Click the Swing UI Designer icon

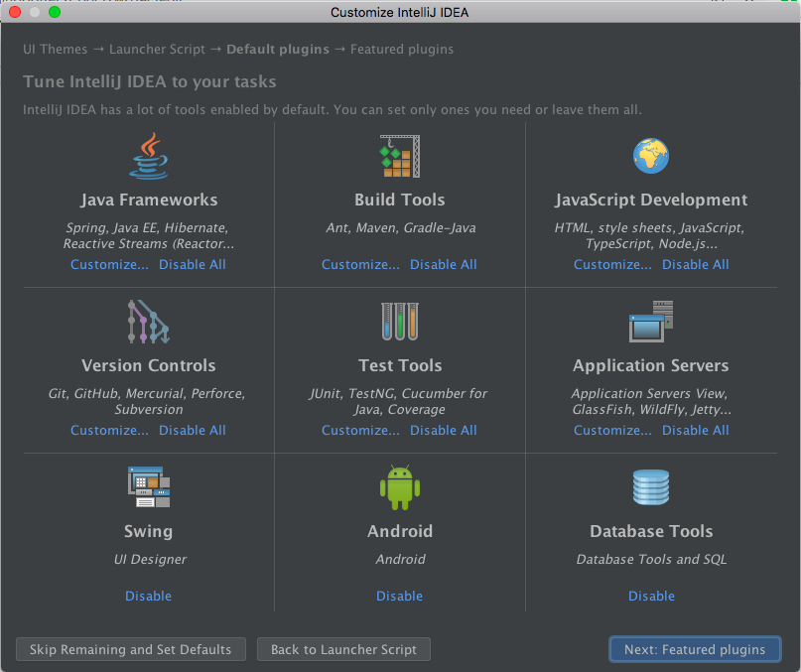click(x=149, y=487)
